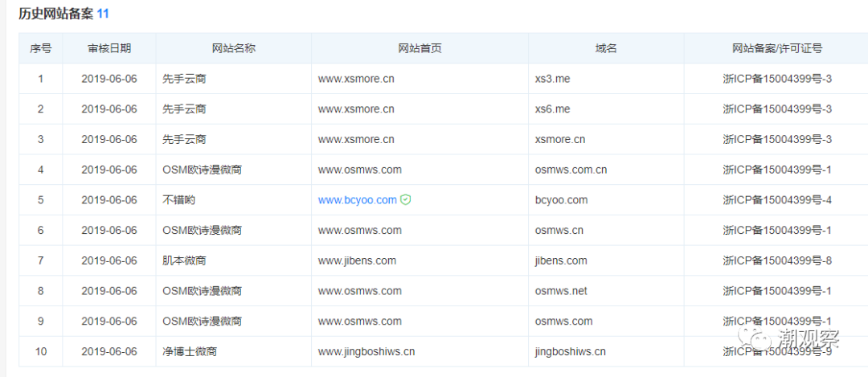
Task: Select the 网站名称 column header
Action: pos(234,48)
